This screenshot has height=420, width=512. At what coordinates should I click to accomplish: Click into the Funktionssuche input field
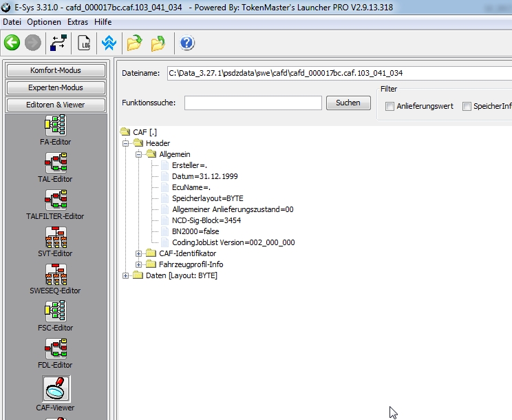[253, 103]
